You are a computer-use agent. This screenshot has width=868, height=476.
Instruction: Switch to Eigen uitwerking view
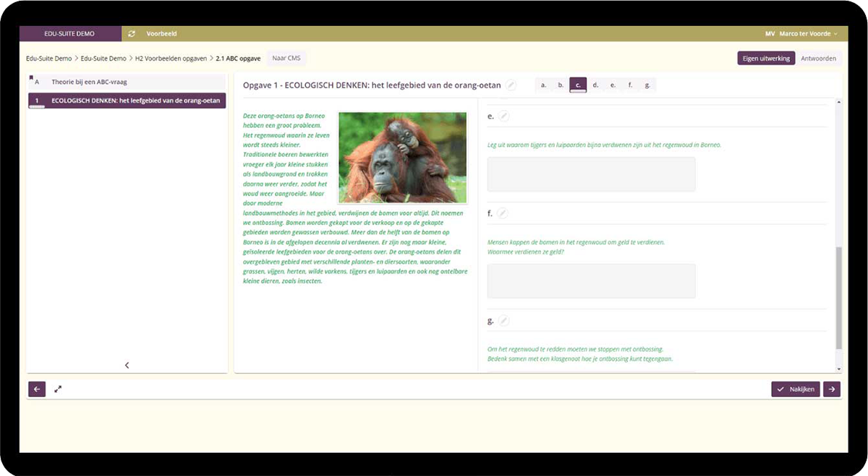click(766, 59)
